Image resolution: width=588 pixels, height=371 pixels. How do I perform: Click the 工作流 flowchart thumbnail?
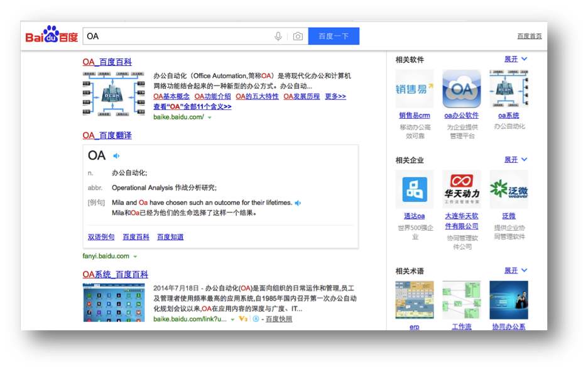point(462,300)
